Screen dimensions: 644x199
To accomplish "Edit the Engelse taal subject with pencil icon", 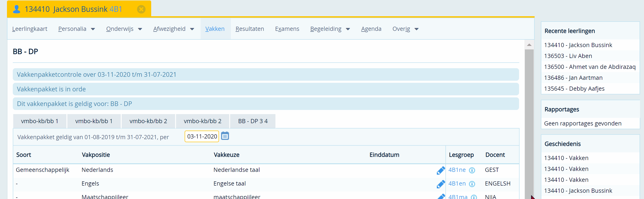I will pyautogui.click(x=441, y=184).
